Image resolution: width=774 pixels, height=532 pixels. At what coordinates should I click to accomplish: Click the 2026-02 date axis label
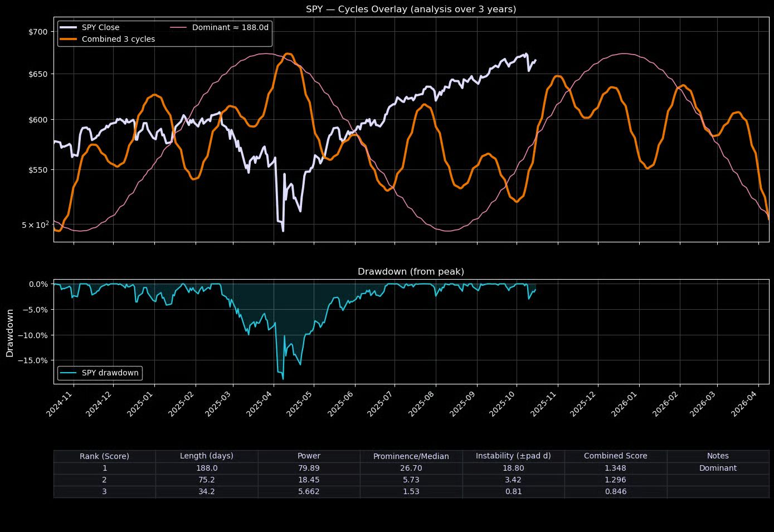665,403
